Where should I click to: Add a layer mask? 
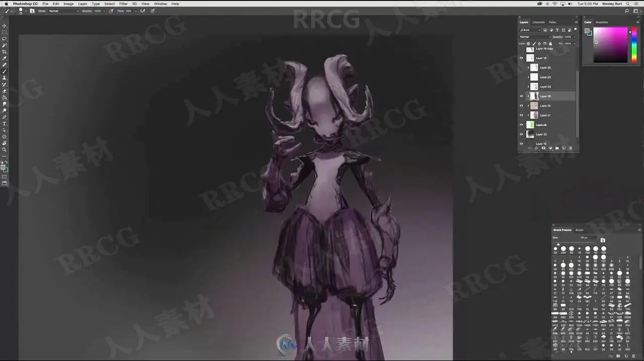click(543, 148)
